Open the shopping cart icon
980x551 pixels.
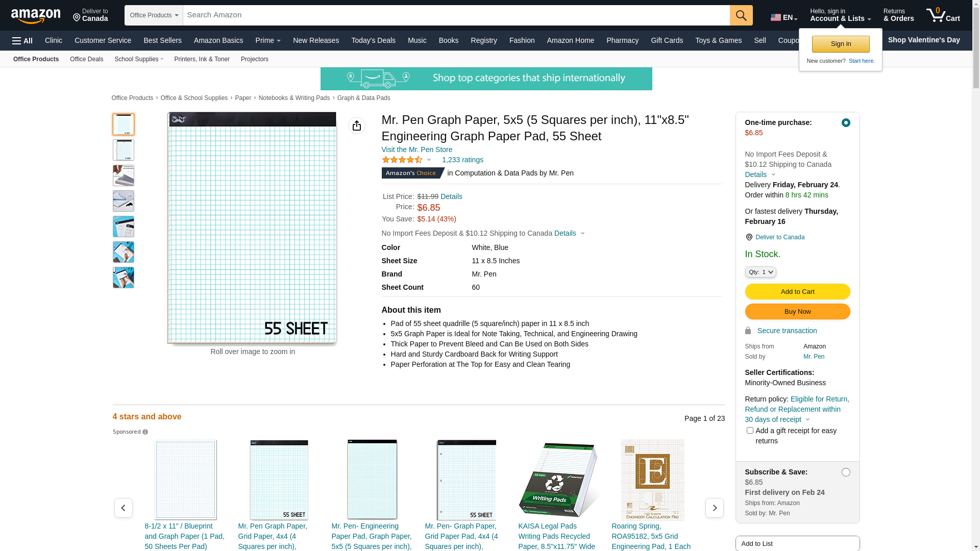pos(943,15)
